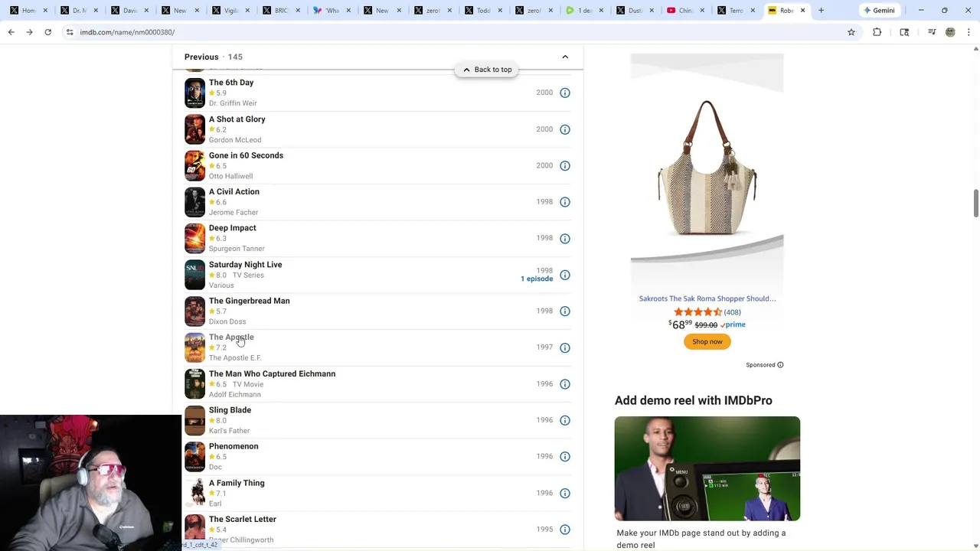Play the IMDbPro demo reel video thumbnail

pos(707,468)
